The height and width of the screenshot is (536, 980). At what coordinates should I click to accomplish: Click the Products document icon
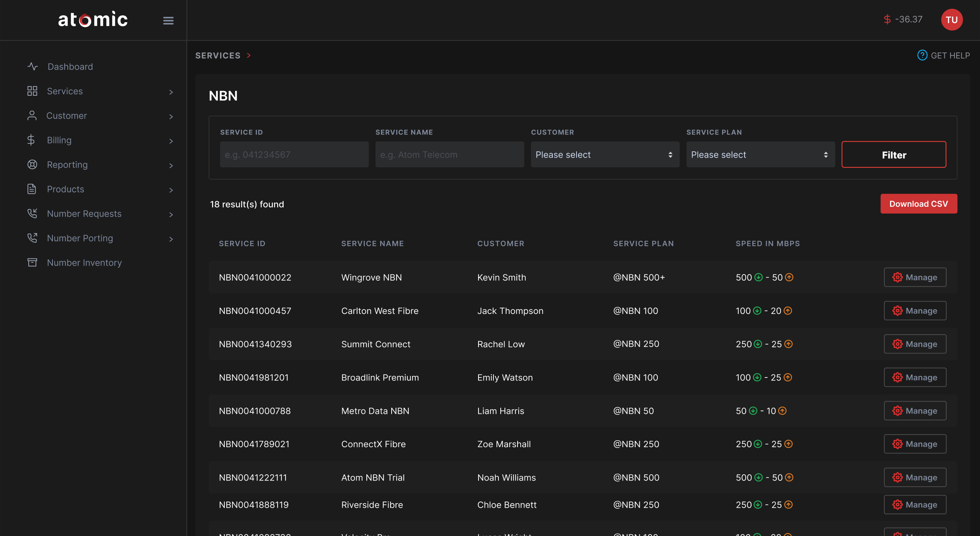coord(32,189)
